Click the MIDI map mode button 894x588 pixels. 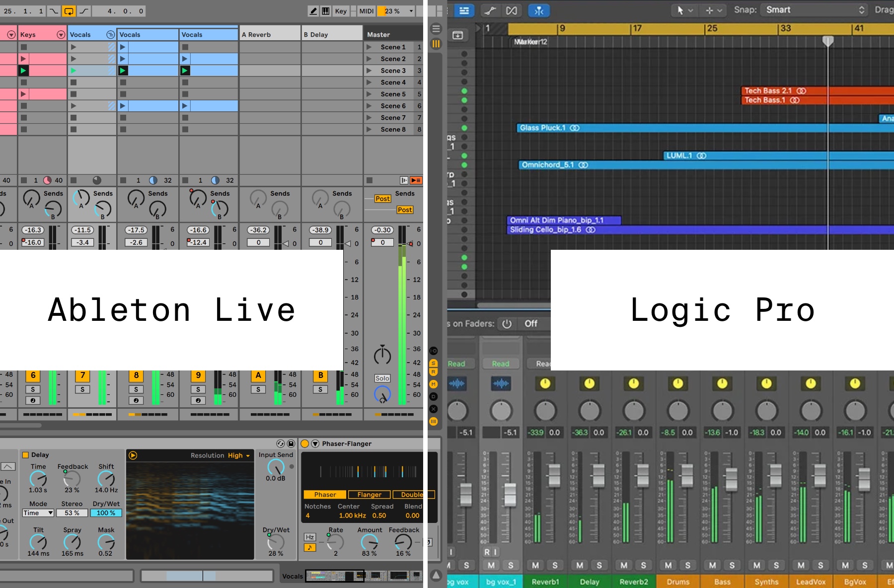point(367,11)
